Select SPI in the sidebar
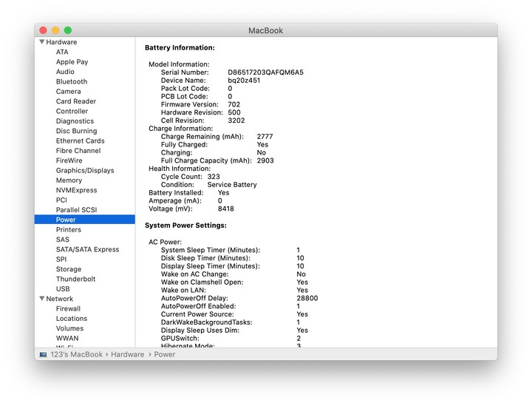Screen dimensions: 532x406 [x=61, y=259]
